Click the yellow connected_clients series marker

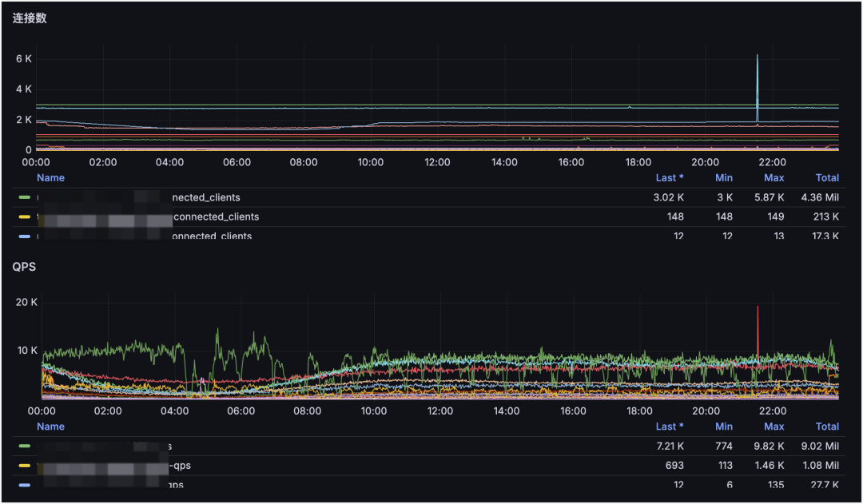point(25,216)
